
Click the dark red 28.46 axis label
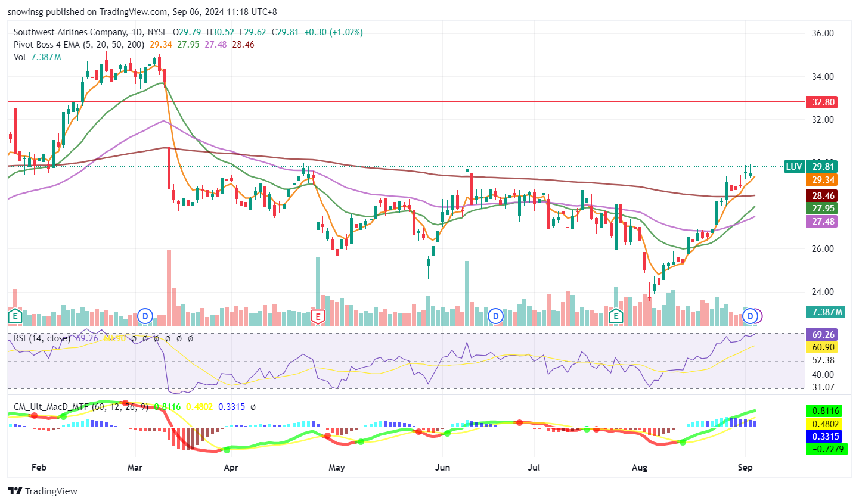823,196
